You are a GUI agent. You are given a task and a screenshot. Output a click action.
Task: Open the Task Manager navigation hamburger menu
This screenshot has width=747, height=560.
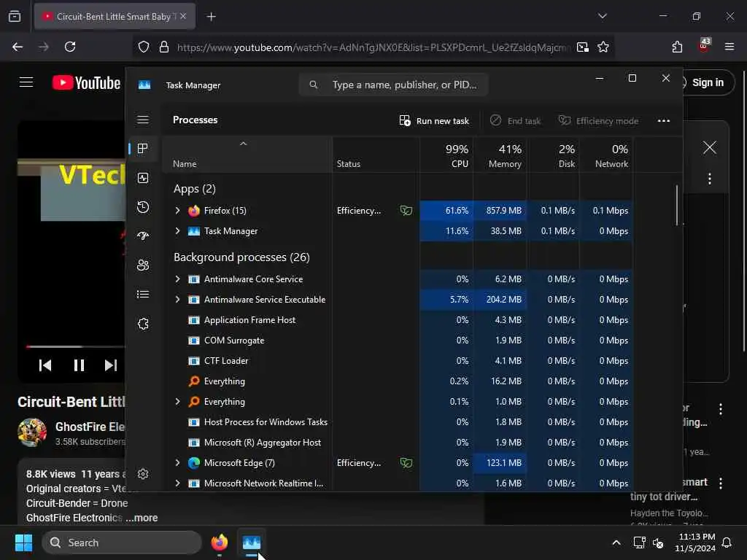point(143,120)
